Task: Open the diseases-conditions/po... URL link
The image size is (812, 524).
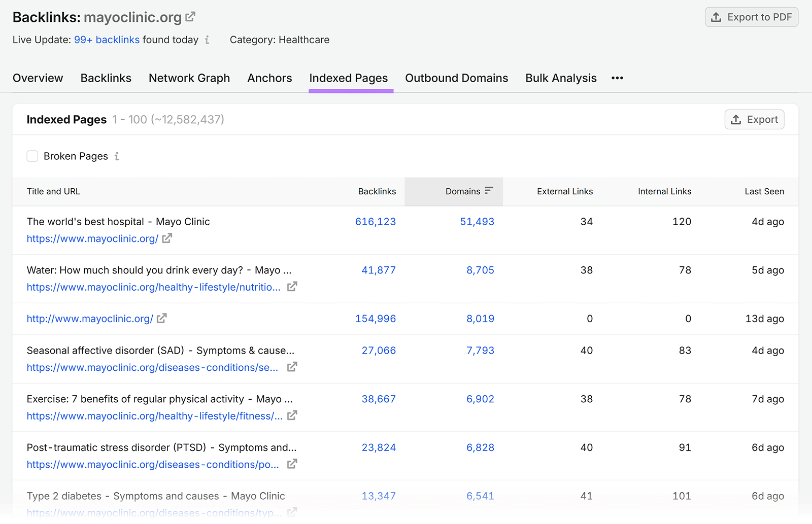Action: coord(153,465)
